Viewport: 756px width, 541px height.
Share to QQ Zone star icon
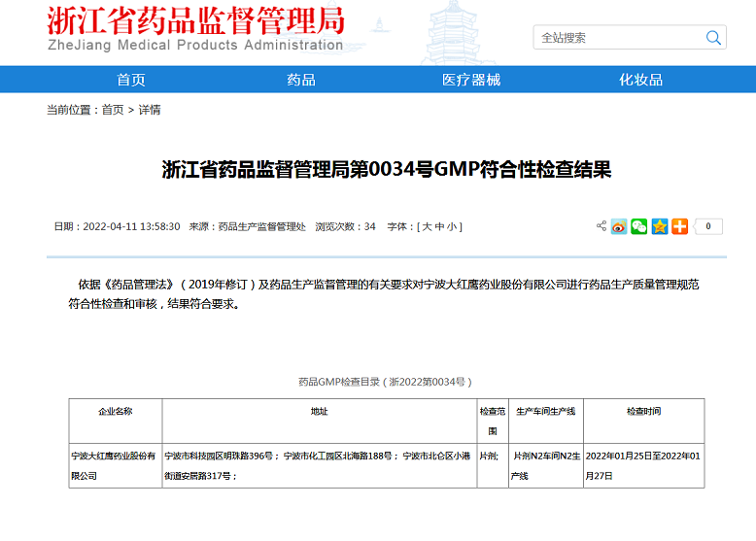(x=659, y=226)
